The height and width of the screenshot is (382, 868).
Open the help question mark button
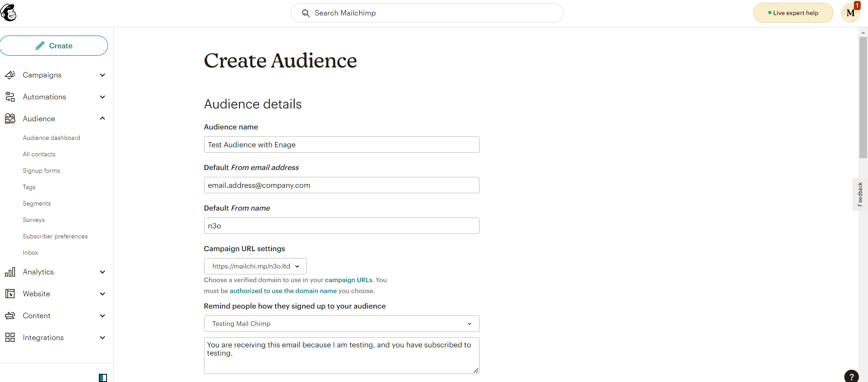(852, 377)
